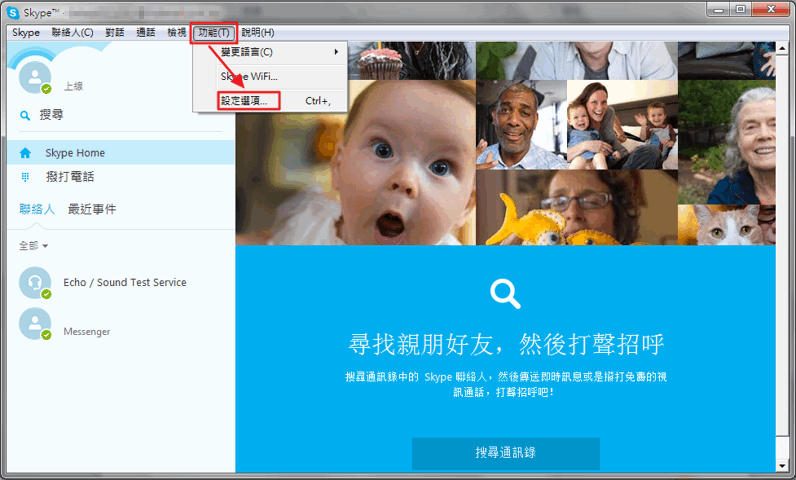Viewport: 796px width, 480px height.
Task: Click the scrollbar up arrow
Action: 782,48
